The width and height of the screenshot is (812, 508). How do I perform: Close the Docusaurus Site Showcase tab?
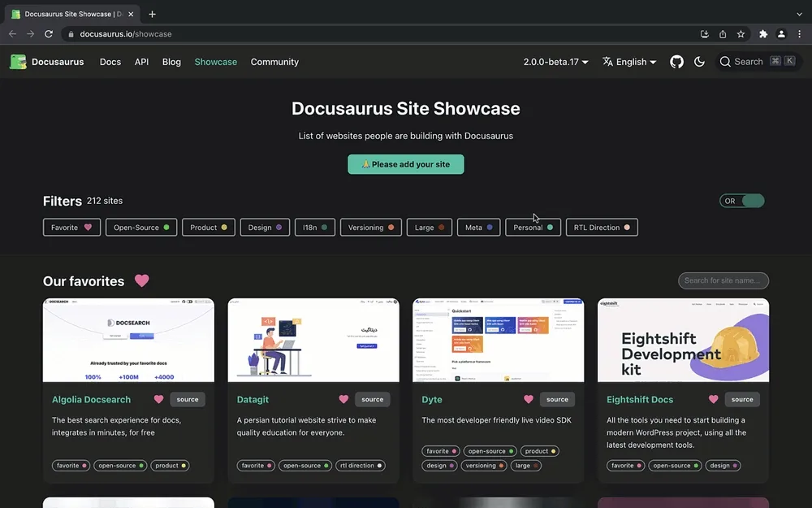coord(131,14)
